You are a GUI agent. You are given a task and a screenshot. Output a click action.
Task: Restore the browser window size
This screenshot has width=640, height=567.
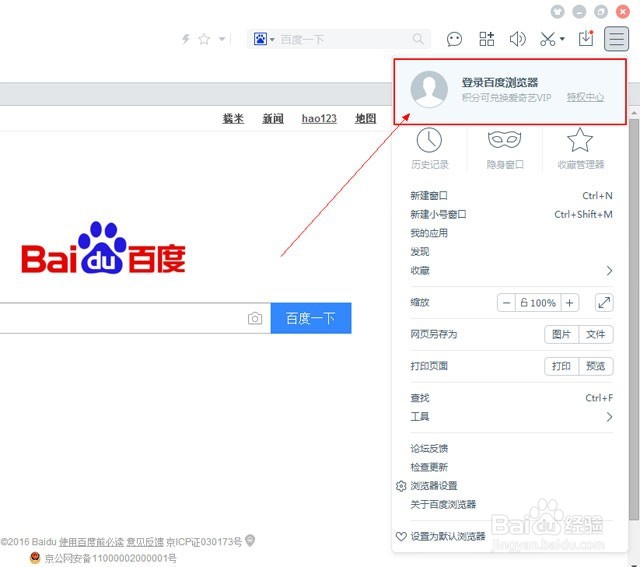click(x=601, y=11)
